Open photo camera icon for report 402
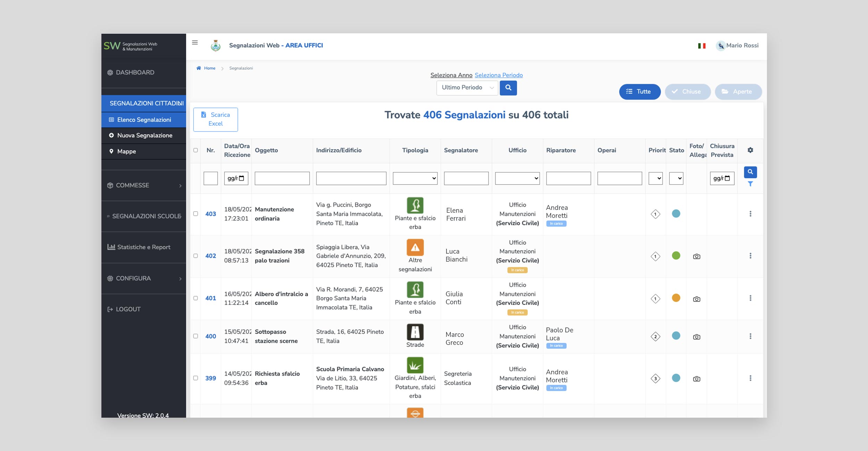This screenshot has width=868, height=451. click(x=696, y=256)
